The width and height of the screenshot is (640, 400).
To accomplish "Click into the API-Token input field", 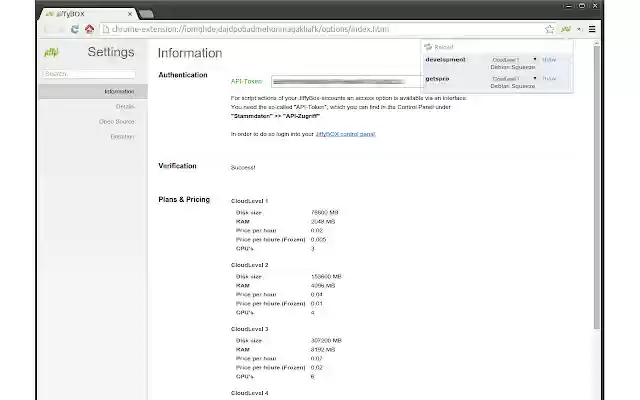I will (347, 81).
